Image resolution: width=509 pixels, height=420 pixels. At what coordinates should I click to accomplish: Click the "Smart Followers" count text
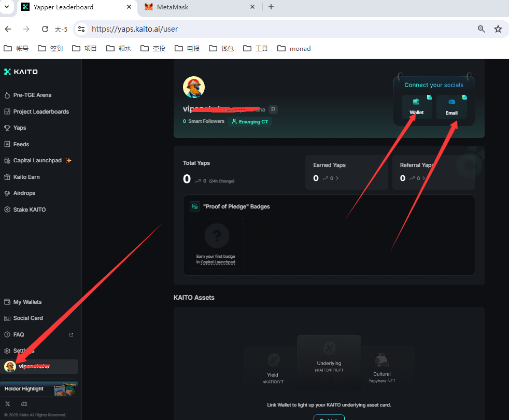(204, 121)
